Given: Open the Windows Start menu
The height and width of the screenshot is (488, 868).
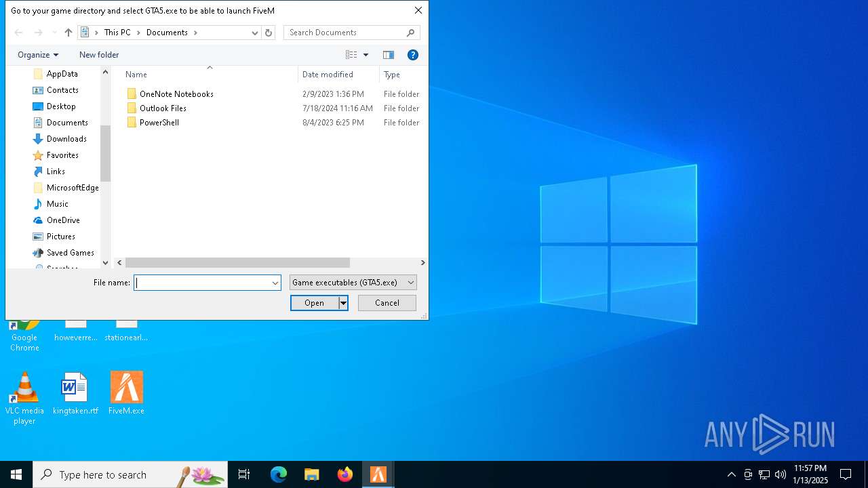Looking at the screenshot, I should (x=16, y=474).
